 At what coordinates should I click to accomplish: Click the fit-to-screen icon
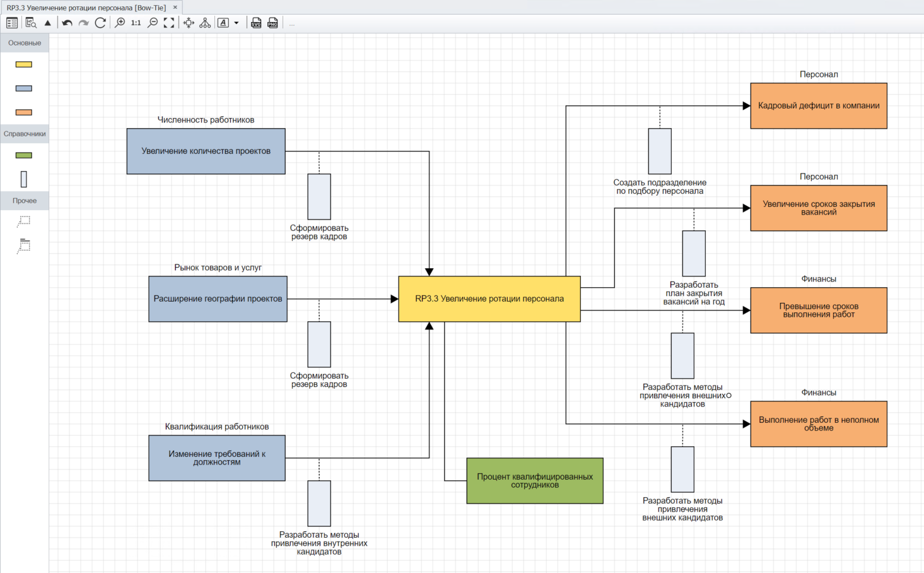(x=169, y=23)
